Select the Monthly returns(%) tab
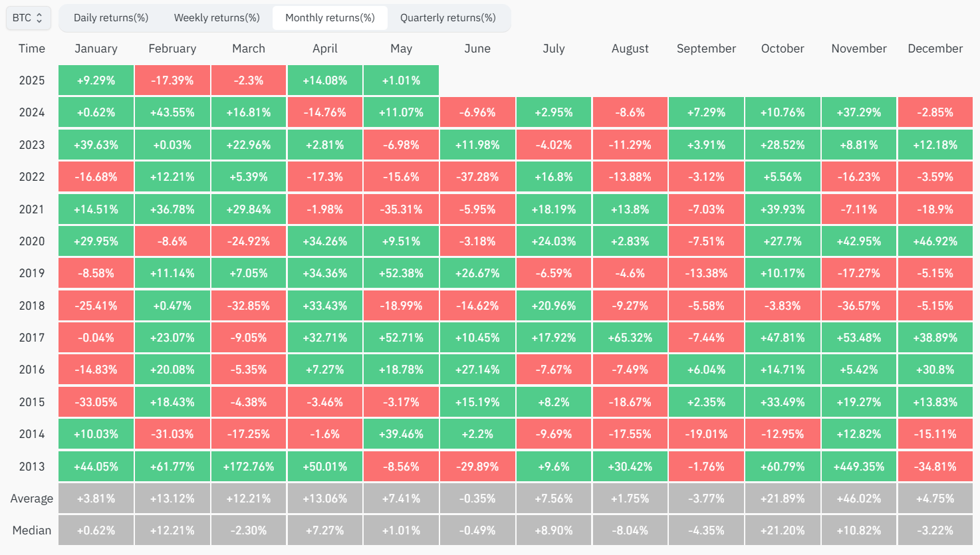Viewport: 980px width, 555px height. click(x=330, y=18)
